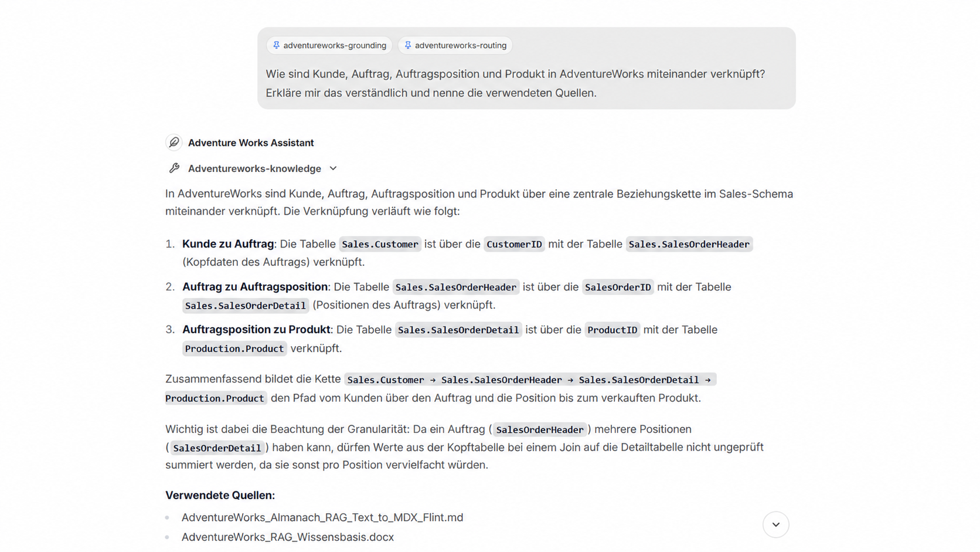Click the SalesOrderDetail tag in the granularity paragraph
The image size is (980, 552).
[217, 448]
